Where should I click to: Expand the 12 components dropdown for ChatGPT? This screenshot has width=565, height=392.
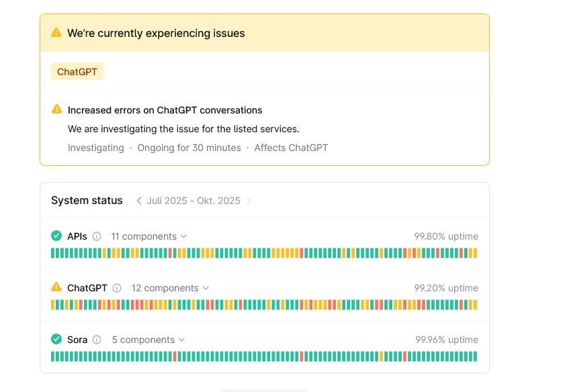[169, 288]
